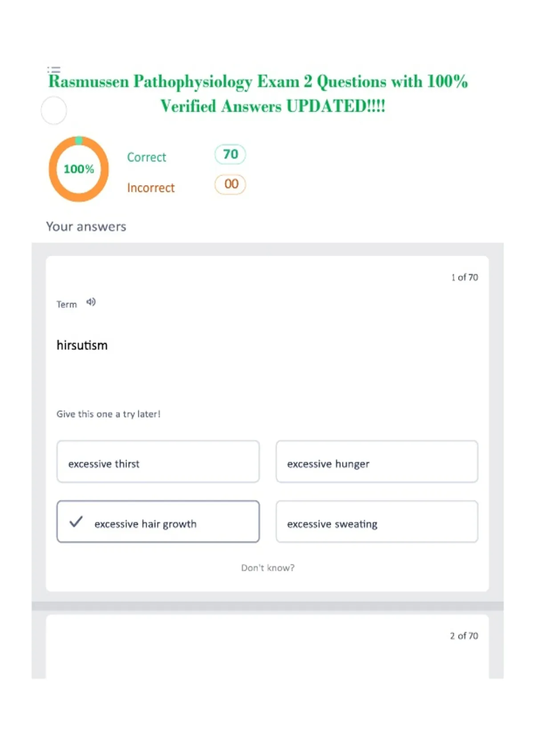534x756 pixels.
Task: Click the 100% orange progress ring
Action: click(79, 169)
